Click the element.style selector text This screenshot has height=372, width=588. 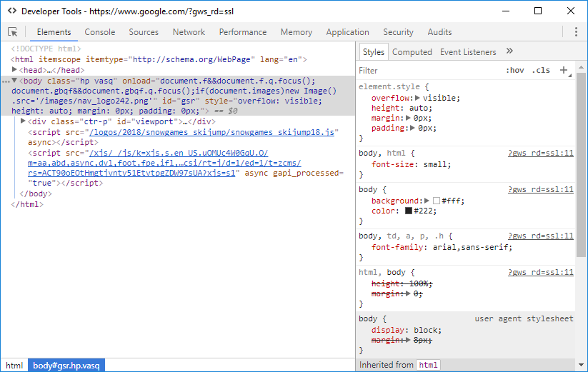pyautogui.click(x=389, y=86)
